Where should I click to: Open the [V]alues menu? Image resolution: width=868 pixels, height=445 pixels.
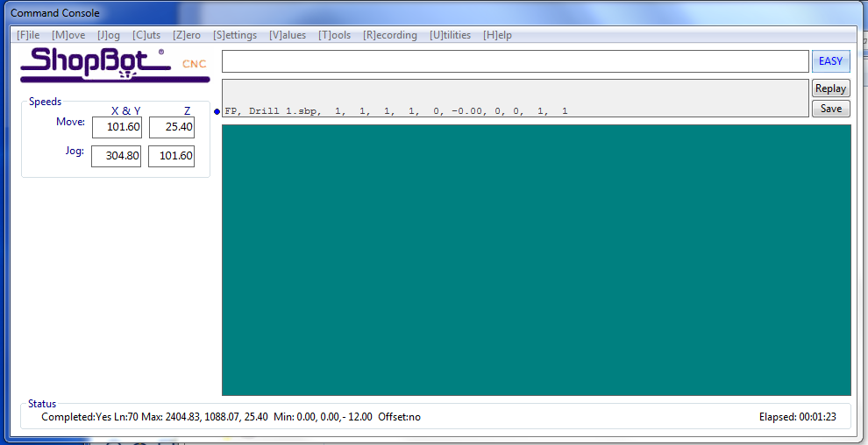pos(288,35)
